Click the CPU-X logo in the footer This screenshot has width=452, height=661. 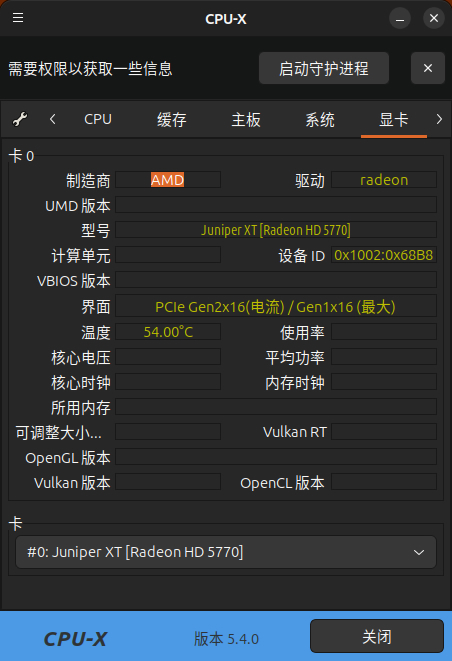[x=75, y=639]
